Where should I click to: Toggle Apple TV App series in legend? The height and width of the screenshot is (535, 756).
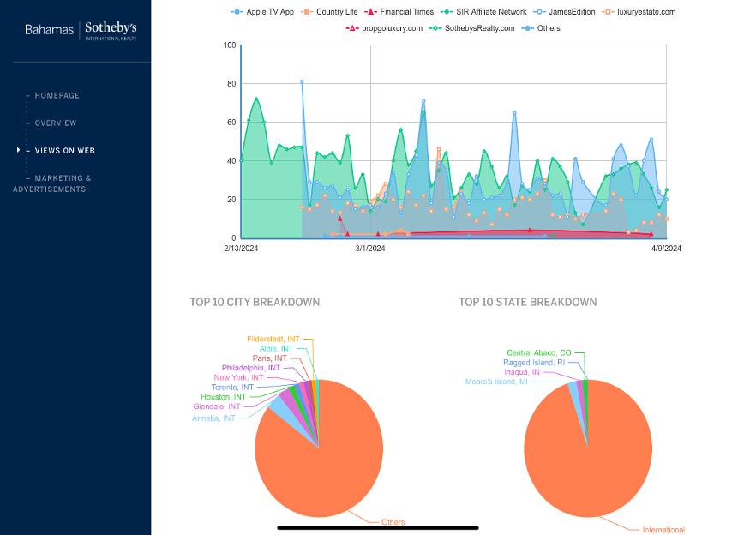click(x=262, y=12)
